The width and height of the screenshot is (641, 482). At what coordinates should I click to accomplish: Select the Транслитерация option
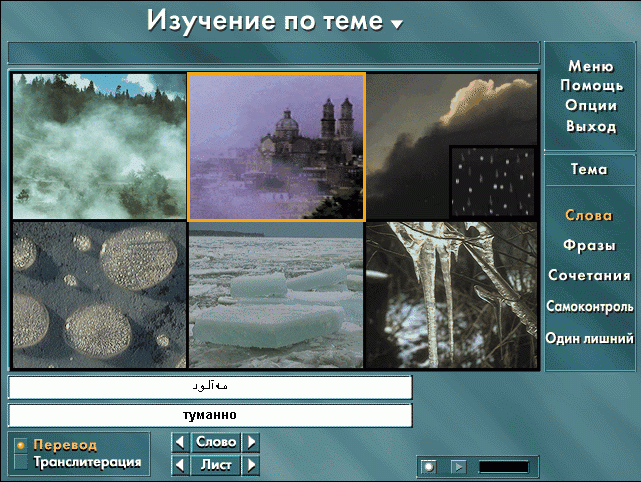[x=20, y=462]
